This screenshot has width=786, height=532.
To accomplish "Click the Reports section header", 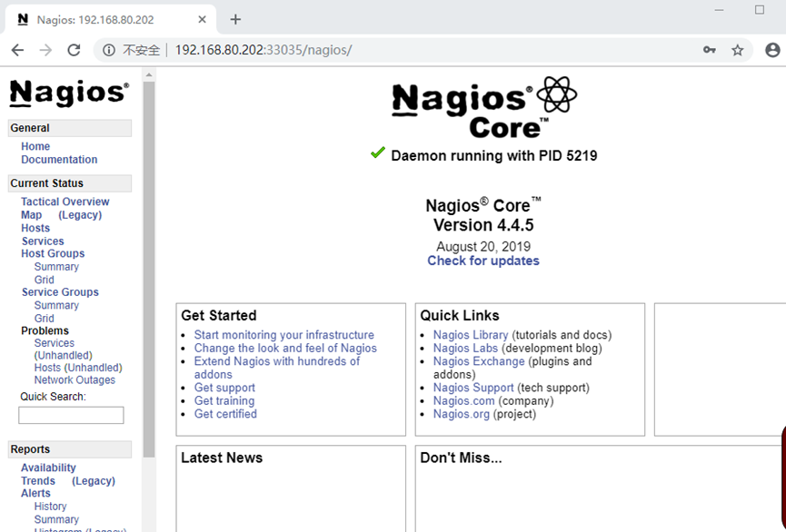I will (70, 449).
